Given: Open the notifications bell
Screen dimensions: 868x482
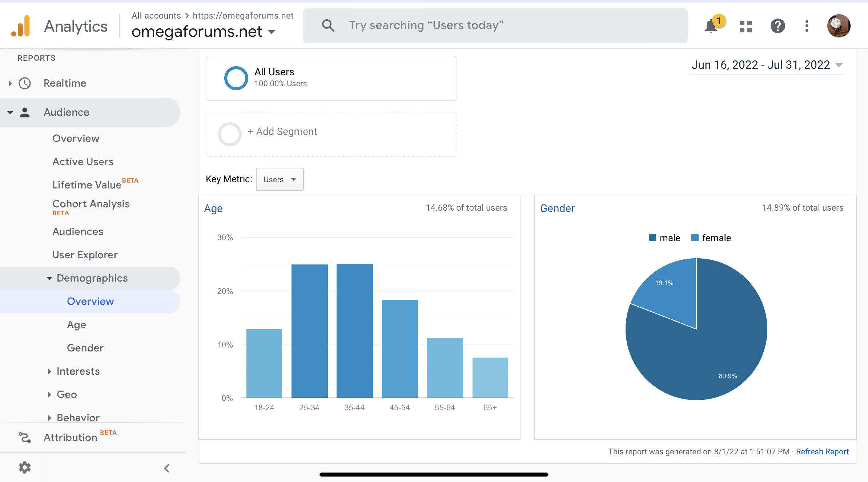Looking at the screenshot, I should (711, 26).
